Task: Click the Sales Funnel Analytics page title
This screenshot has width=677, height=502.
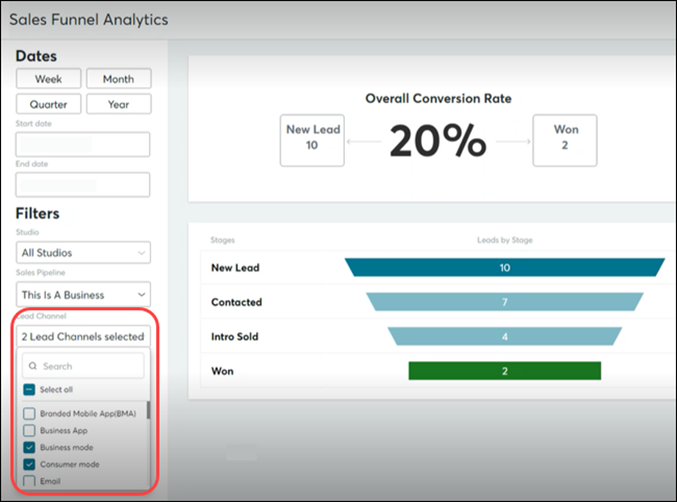Action: (89, 20)
